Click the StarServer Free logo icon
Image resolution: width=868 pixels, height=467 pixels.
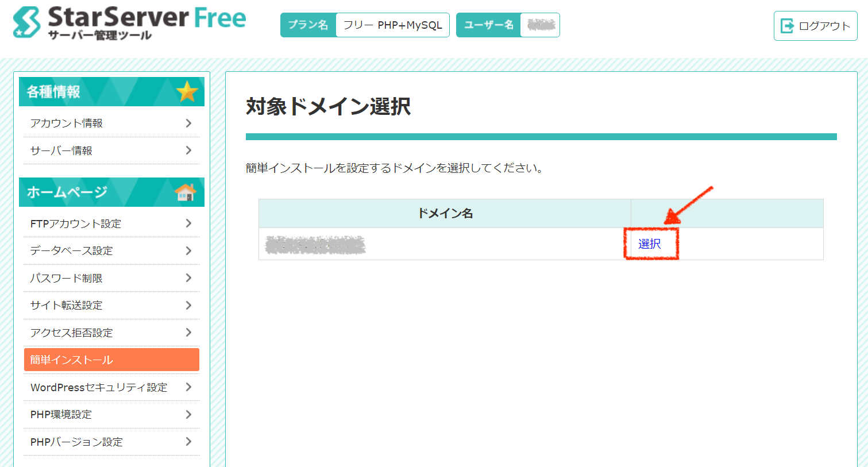27,22
